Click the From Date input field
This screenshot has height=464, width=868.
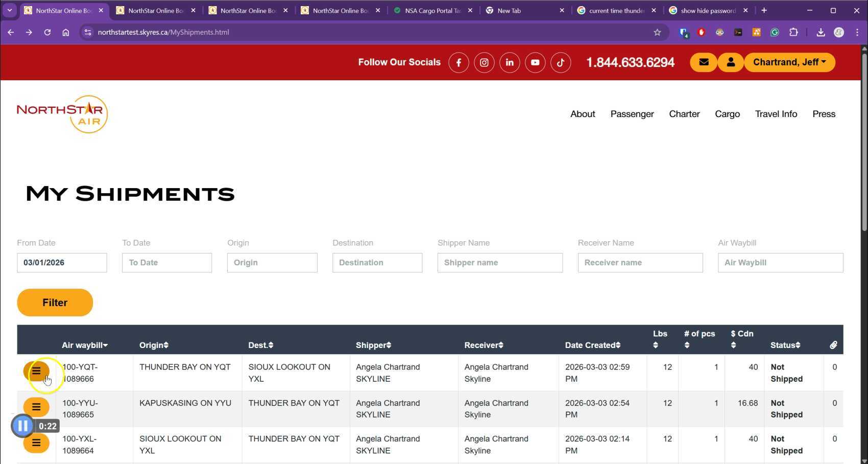[62, 263]
